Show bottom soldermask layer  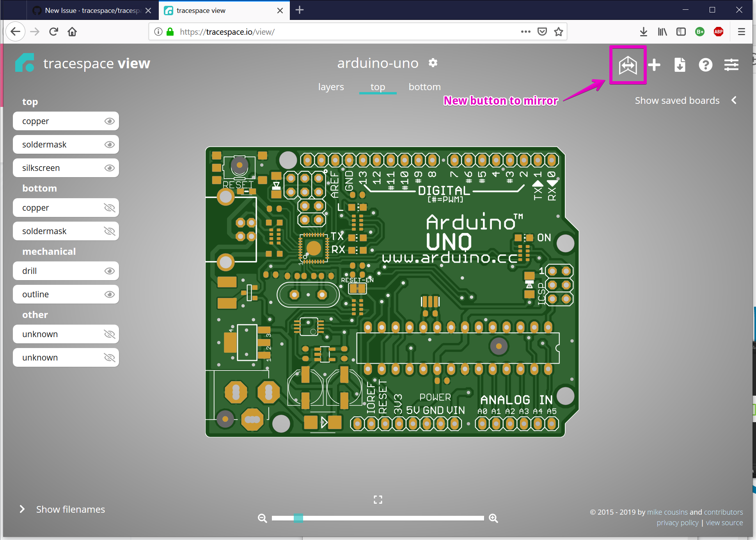tap(110, 231)
